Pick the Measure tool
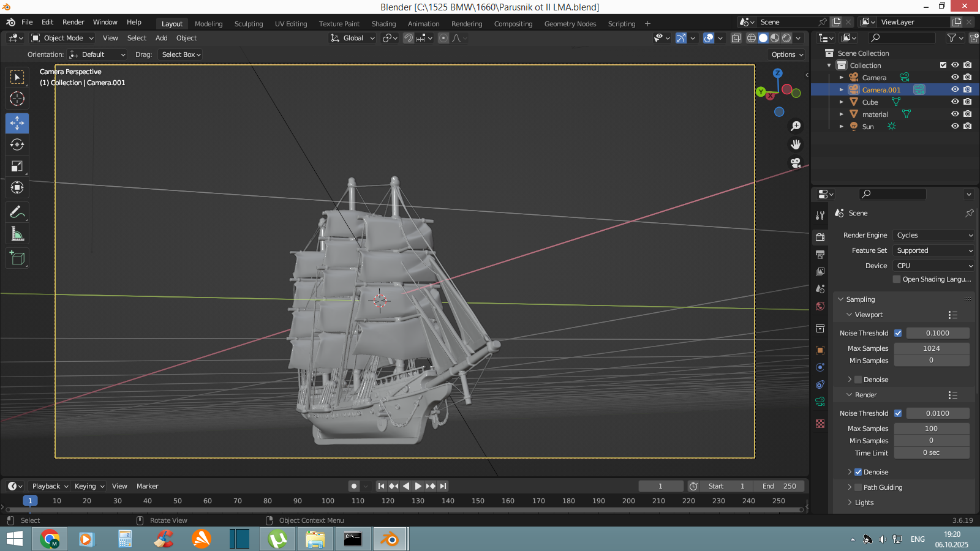980x551 pixels. tap(17, 234)
